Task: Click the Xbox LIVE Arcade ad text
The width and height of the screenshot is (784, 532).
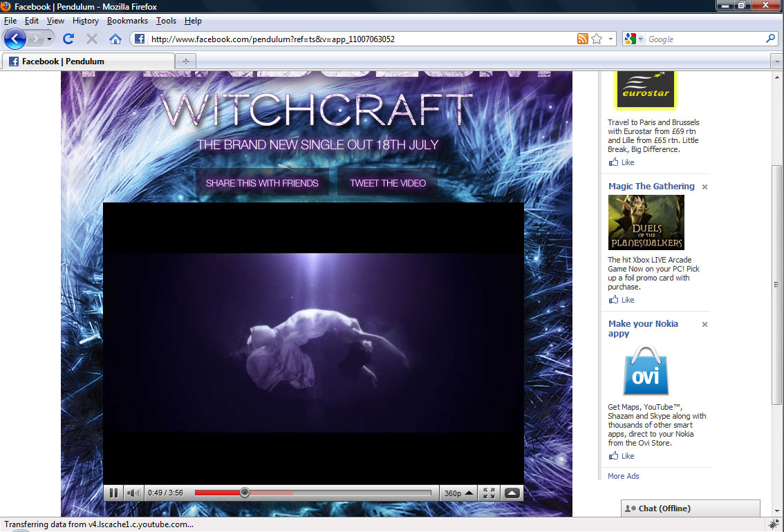Action: point(653,273)
